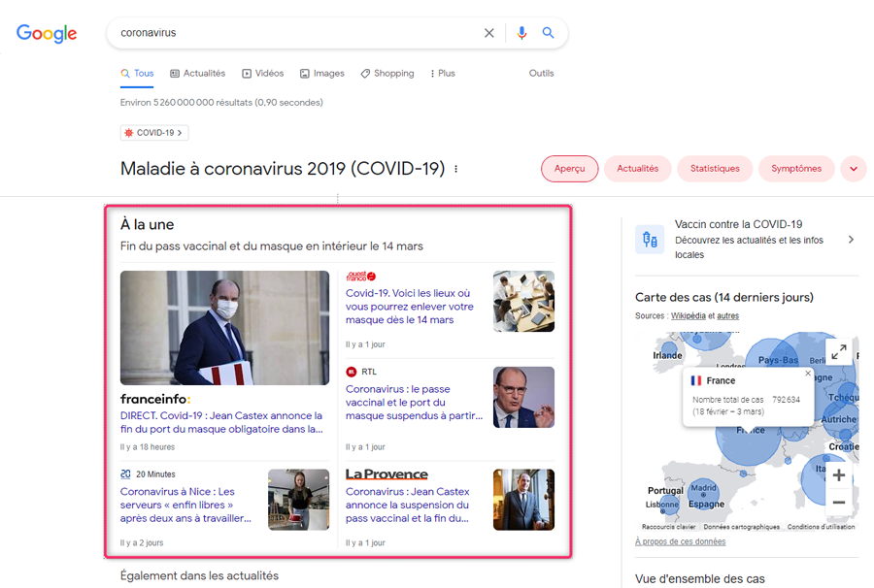Expand vaccine card with right chevron

coord(851,240)
